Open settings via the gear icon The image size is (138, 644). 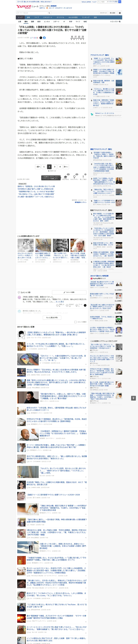tap(120, 13)
